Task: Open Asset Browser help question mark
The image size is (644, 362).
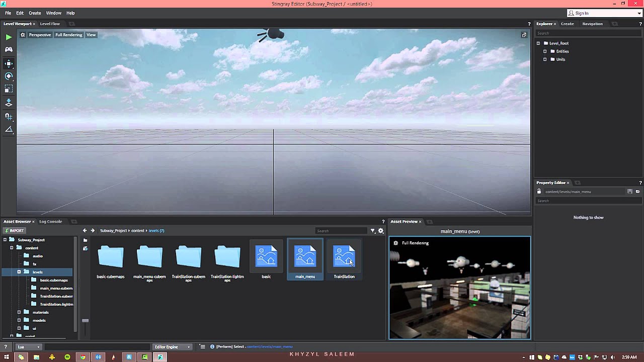Action: pos(383,221)
